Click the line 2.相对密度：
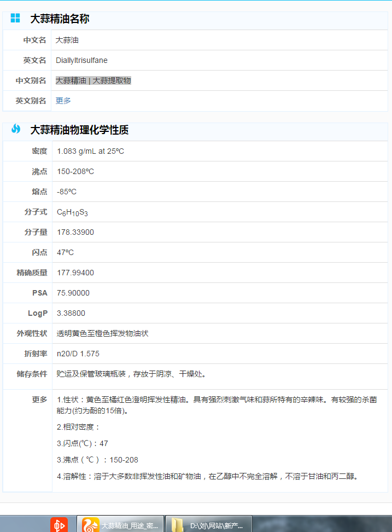 point(79,427)
